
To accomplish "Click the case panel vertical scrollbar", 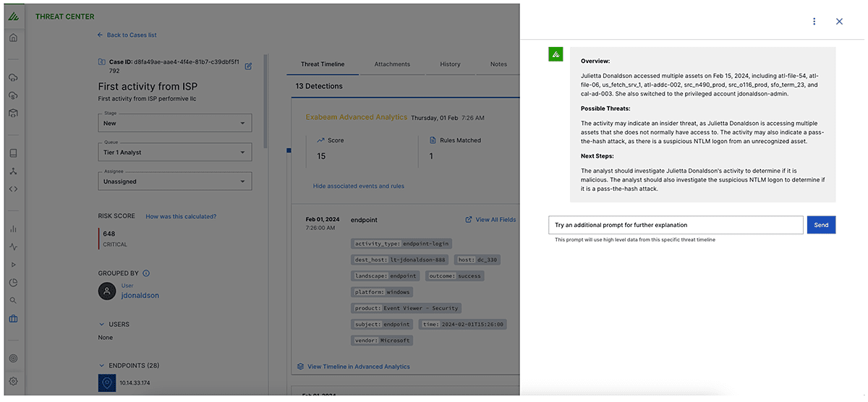I will click(x=265, y=101).
